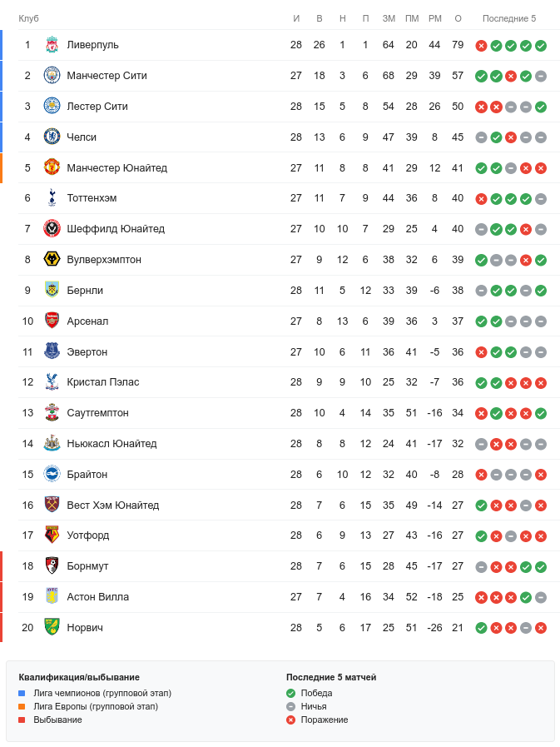Open the Лестер Сити team link
The image size is (560, 747).
point(97,107)
